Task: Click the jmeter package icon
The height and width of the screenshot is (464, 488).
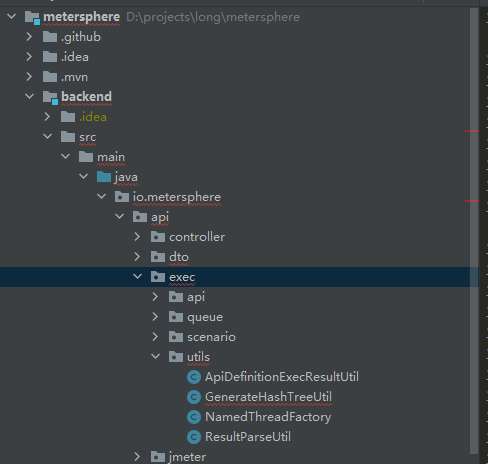Action: [158, 457]
